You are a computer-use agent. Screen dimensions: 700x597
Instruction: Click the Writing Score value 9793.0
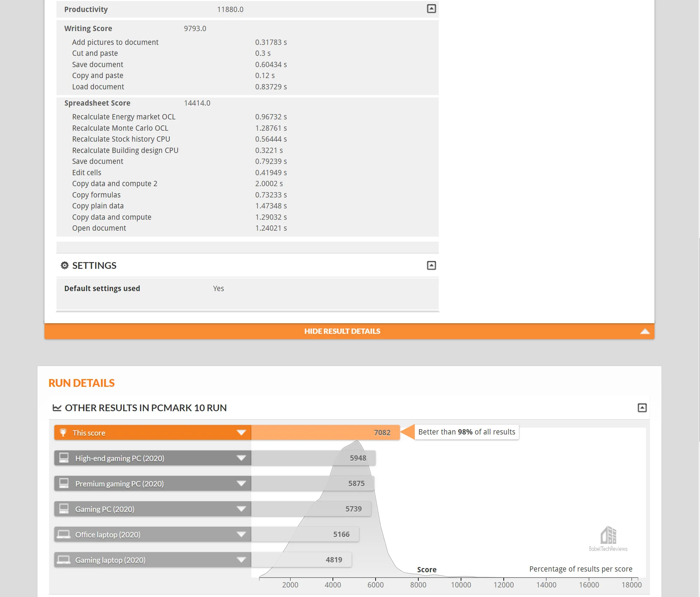click(195, 28)
